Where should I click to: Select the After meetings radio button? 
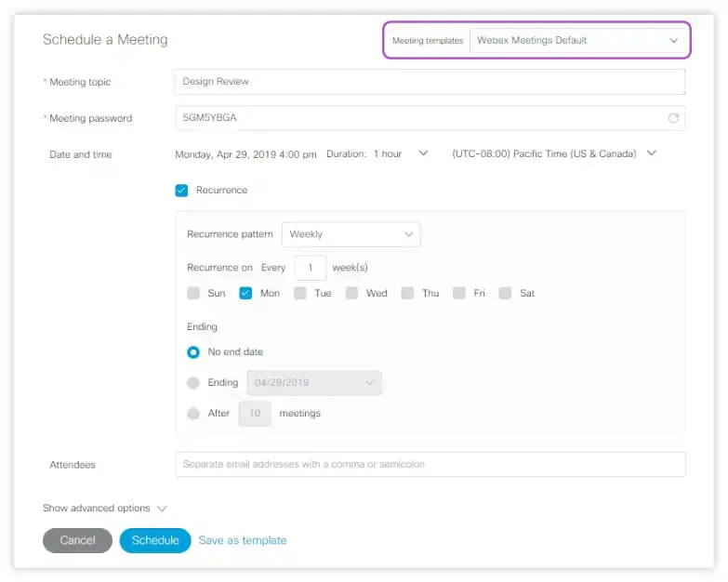pos(193,414)
